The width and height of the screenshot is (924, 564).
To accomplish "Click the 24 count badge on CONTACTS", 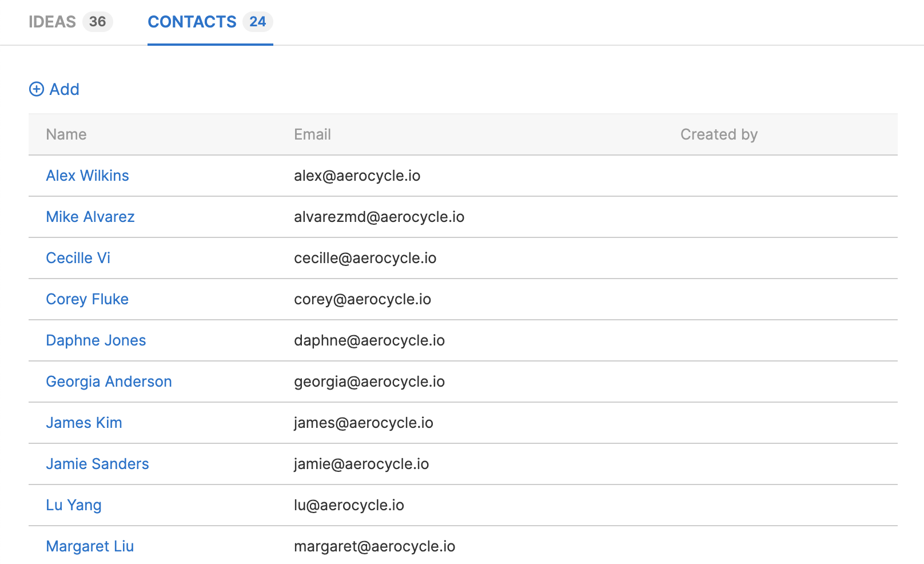I will [x=257, y=22].
